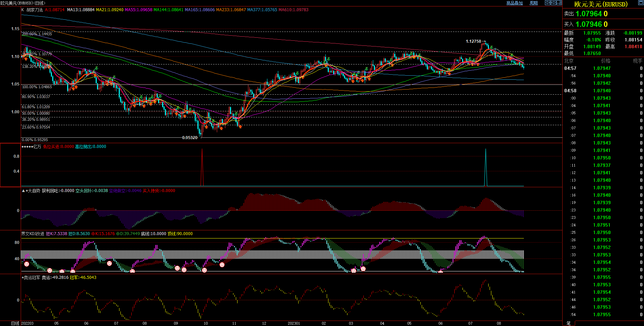Click the 买入 buy price 1.07946
644x326 pixels.
(x=588, y=24)
